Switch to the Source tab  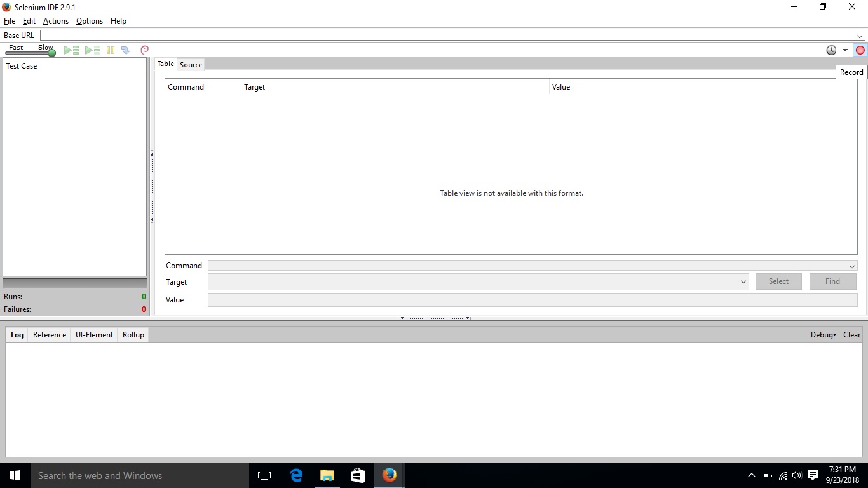click(x=191, y=64)
